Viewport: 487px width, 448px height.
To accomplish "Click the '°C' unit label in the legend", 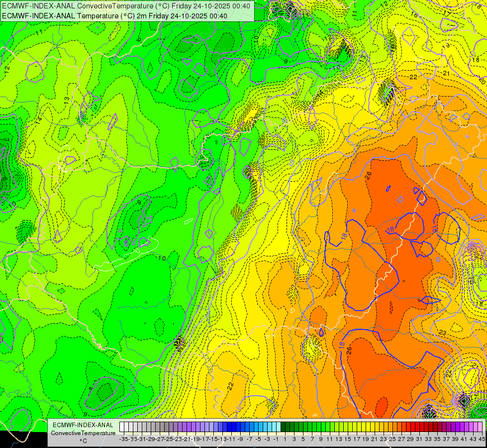I will tap(83, 441).
